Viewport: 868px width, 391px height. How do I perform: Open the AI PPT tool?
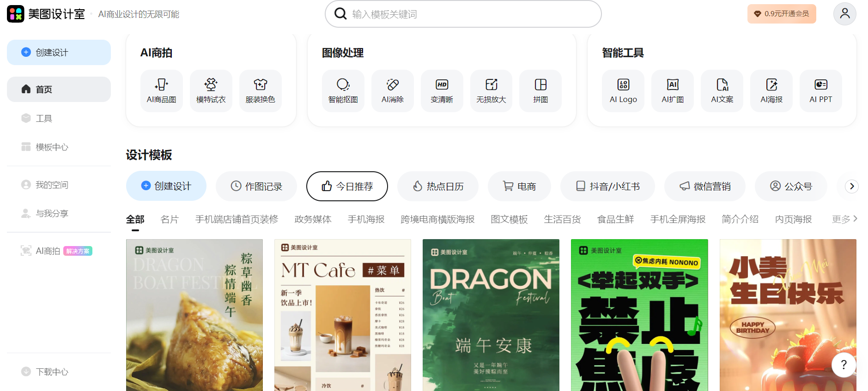[820, 90]
